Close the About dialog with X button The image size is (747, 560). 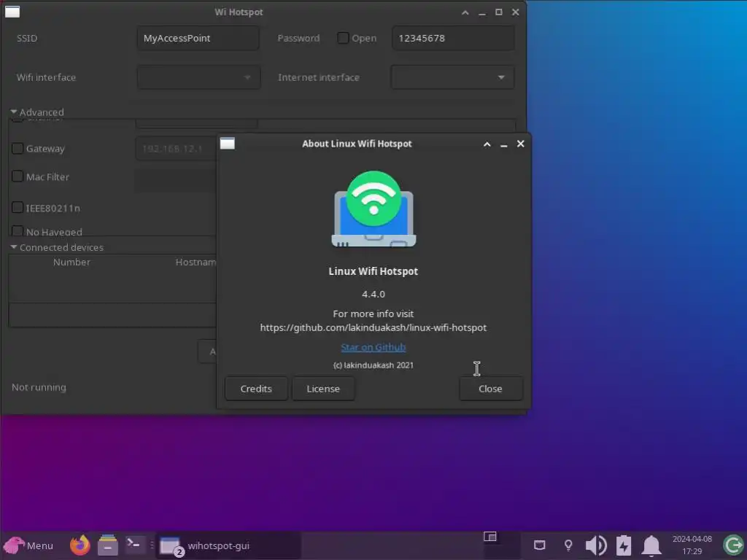521,144
